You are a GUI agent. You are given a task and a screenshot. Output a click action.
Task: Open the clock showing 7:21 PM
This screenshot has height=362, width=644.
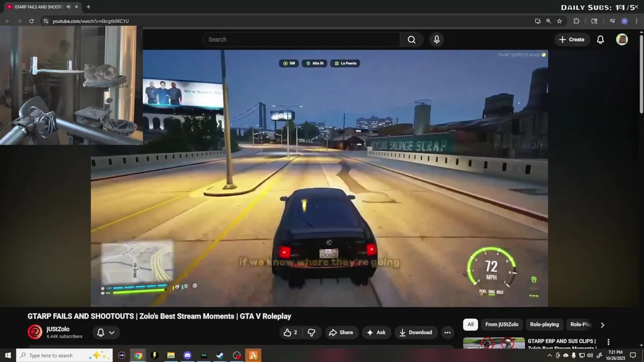pyautogui.click(x=615, y=355)
